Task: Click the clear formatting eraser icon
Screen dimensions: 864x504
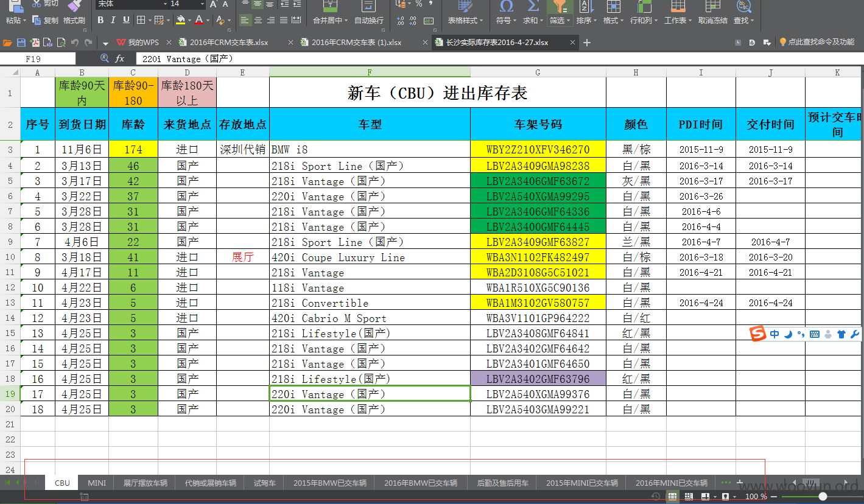Action: pos(220,20)
